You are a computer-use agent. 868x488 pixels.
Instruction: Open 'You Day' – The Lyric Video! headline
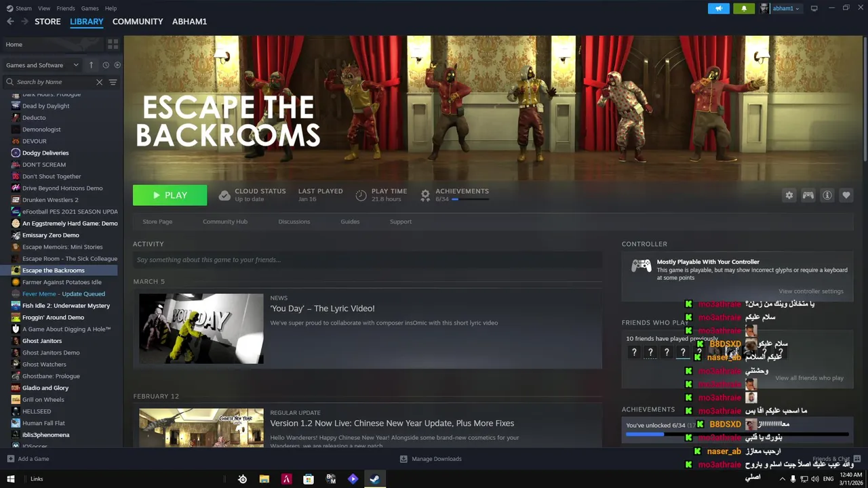pyautogui.click(x=322, y=308)
